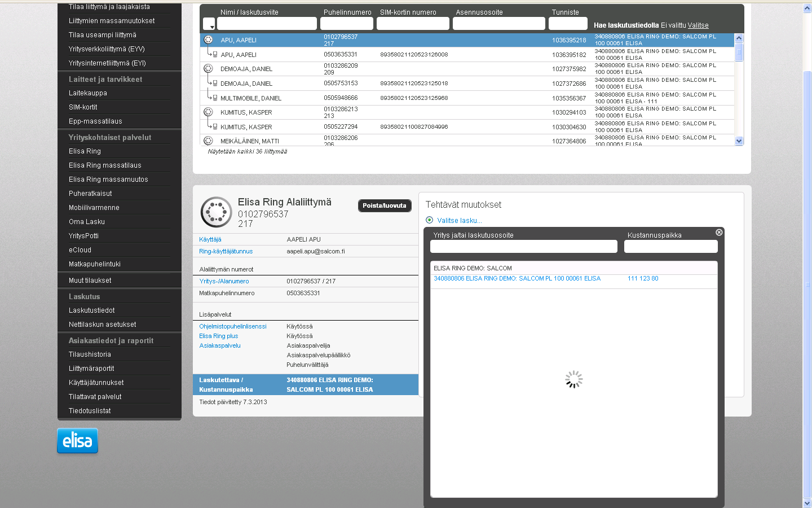Click cost center 111 123 80

[x=643, y=278]
